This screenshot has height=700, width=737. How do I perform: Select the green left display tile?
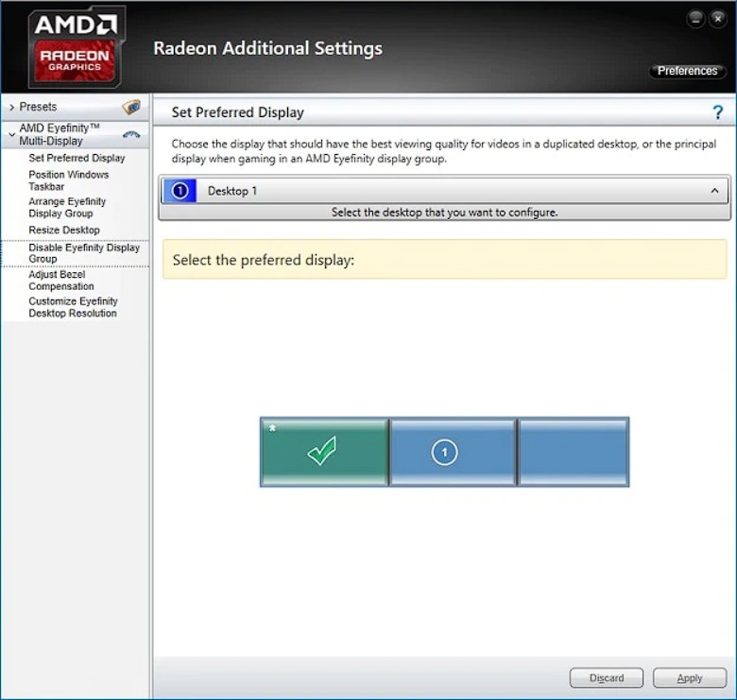(x=324, y=452)
